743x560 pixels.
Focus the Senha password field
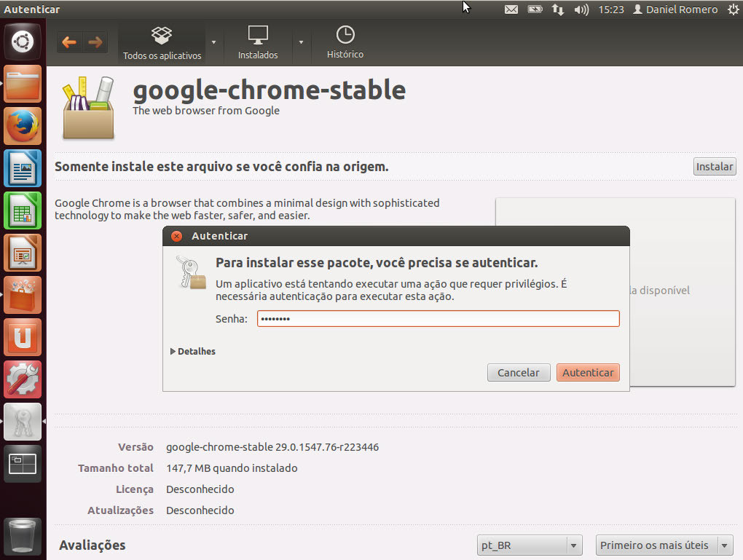point(439,319)
